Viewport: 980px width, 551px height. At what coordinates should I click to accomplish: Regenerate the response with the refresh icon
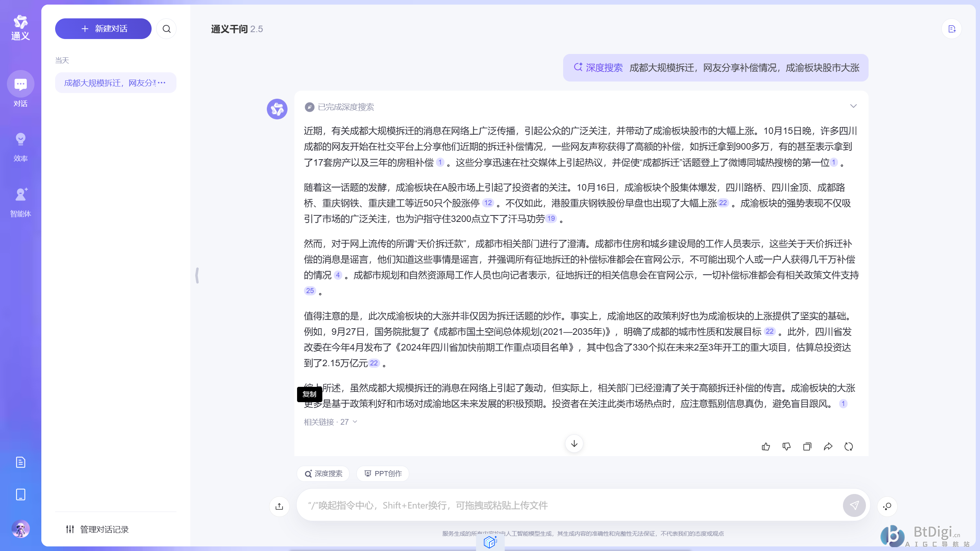[x=849, y=447]
